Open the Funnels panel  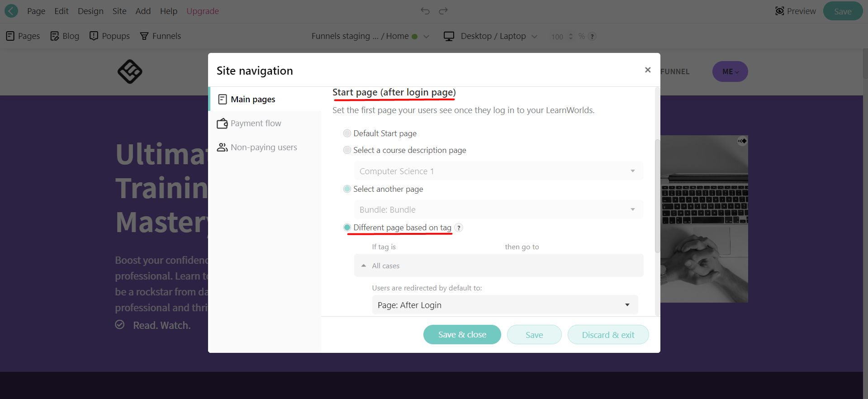click(x=161, y=36)
